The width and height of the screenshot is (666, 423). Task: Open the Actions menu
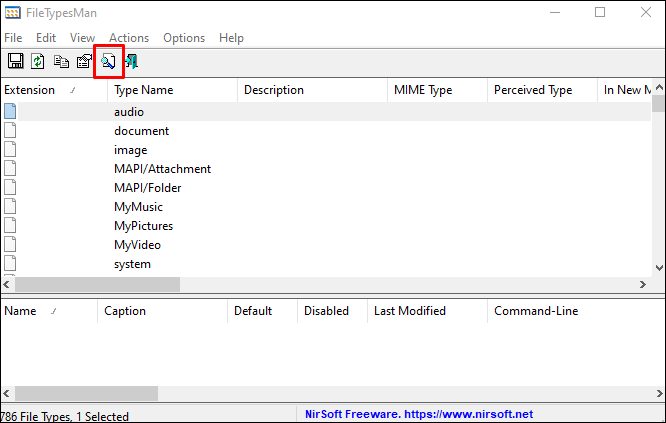[x=129, y=38]
